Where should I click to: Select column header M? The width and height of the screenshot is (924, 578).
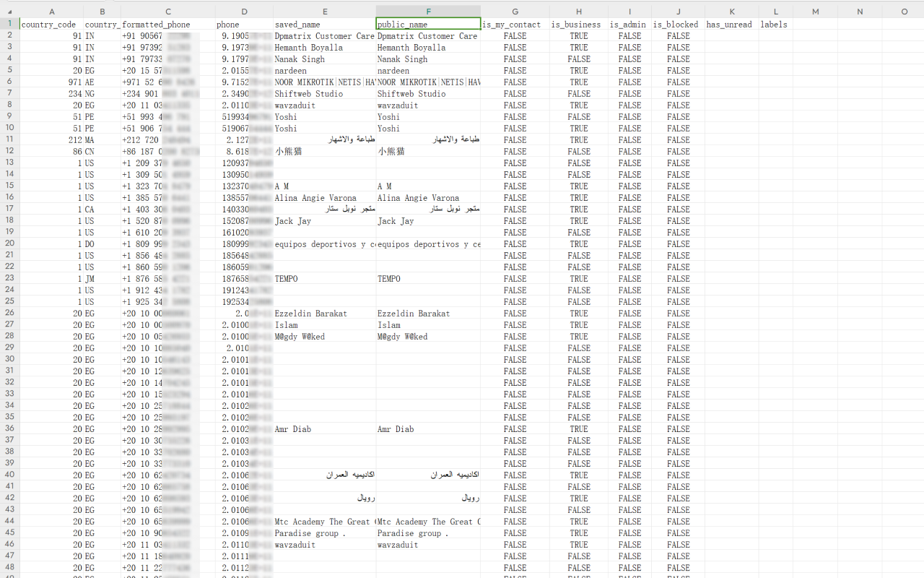(x=815, y=12)
